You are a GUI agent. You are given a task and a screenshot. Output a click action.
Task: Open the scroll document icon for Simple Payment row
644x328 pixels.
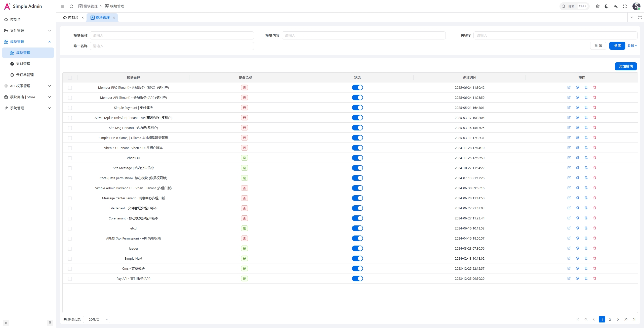(586, 107)
